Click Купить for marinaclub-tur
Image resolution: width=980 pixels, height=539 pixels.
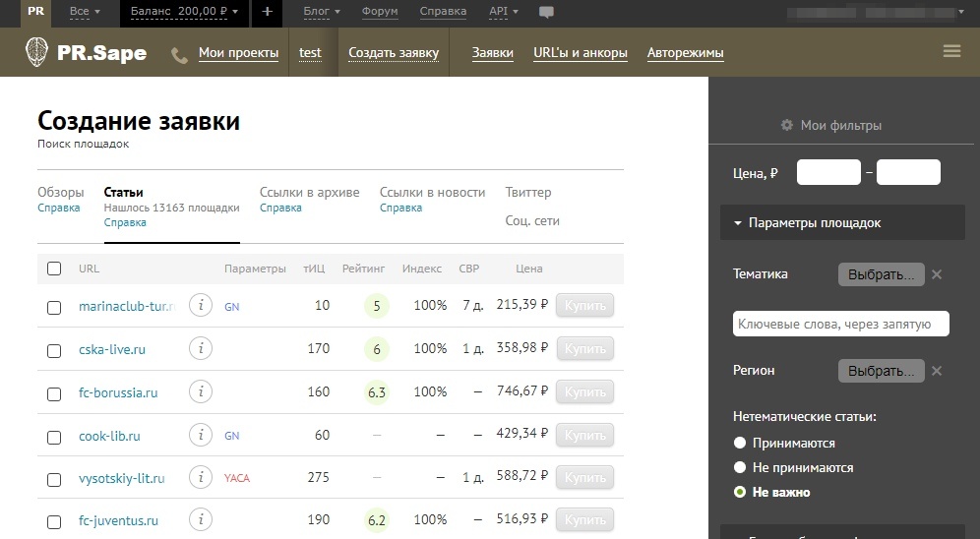(585, 306)
